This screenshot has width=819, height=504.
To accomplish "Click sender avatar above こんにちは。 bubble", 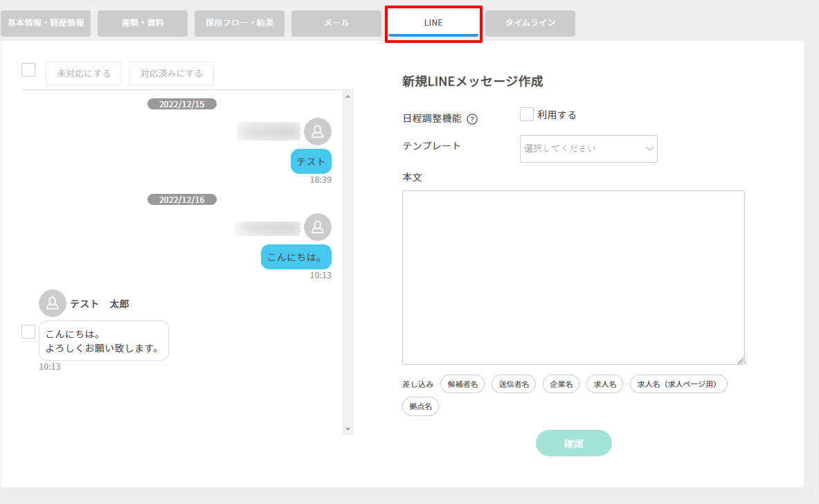I will point(318,227).
